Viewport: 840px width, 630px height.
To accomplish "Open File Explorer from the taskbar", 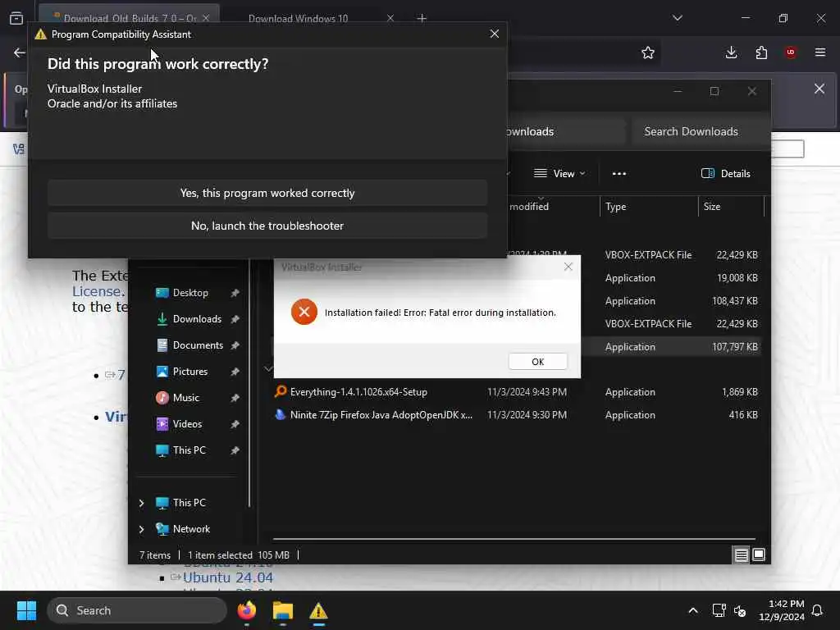I will pyautogui.click(x=282, y=610).
